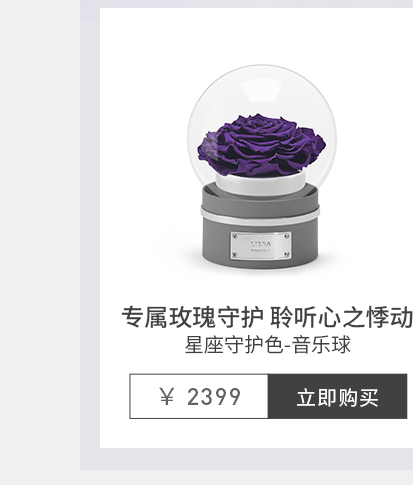Click the left lavender border beside the white card
Screen dimensions: 413x485
coord(90,233)
